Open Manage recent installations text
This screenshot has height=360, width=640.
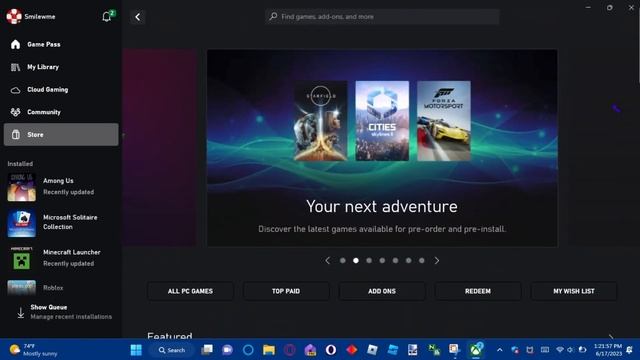tap(71, 317)
